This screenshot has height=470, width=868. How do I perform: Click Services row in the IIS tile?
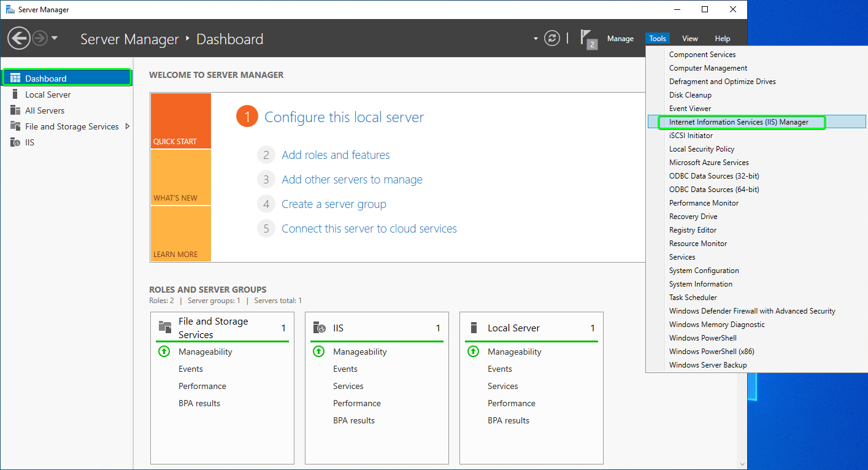pos(348,386)
